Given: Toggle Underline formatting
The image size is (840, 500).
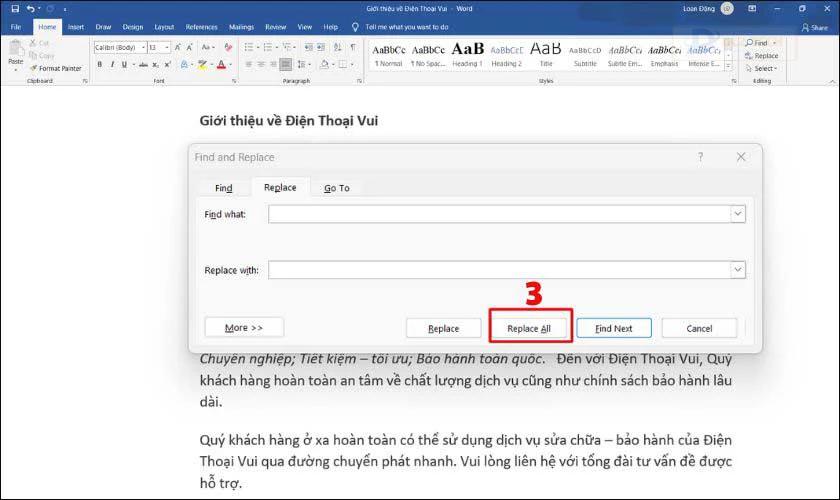Looking at the screenshot, I should coord(124,64).
